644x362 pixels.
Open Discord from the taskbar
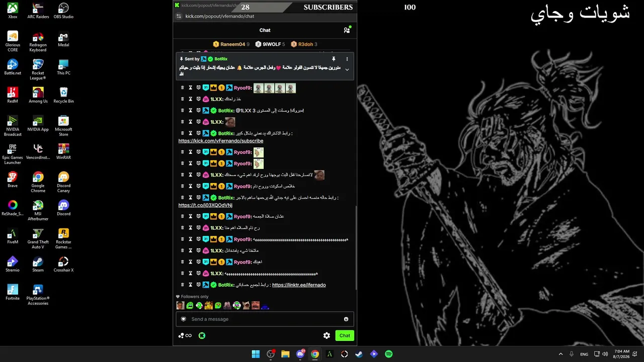(x=300, y=354)
